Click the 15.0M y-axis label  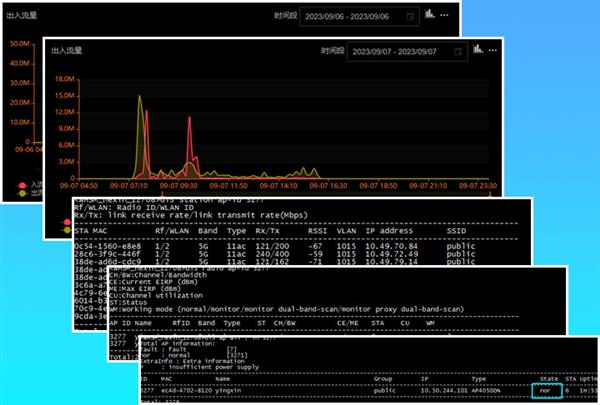coord(65,95)
